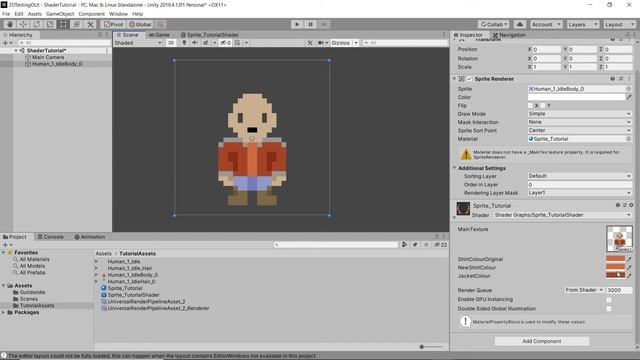The width and height of the screenshot is (640, 360).
Task: Open the Account button
Action: click(546, 24)
